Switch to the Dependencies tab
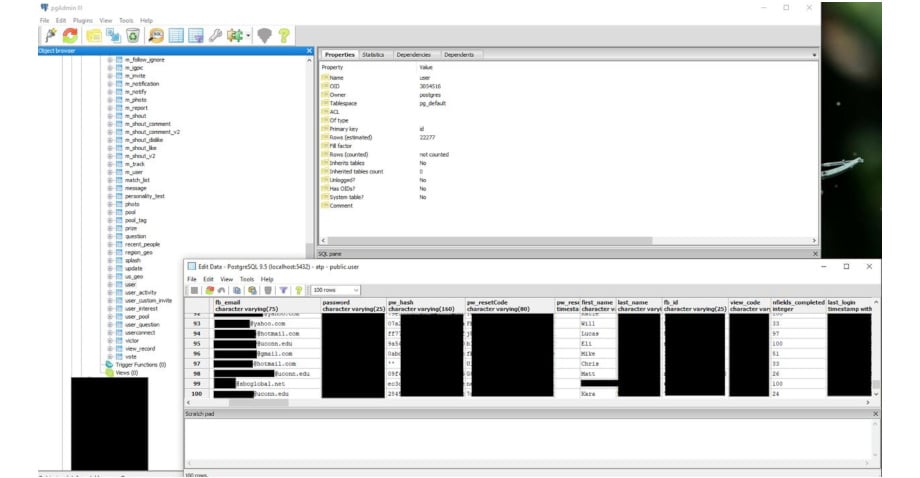The width and height of the screenshot is (920, 478). 413,55
